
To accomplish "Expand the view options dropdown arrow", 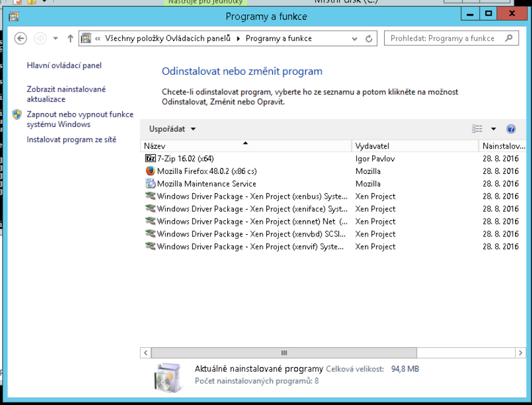I will pos(494,129).
